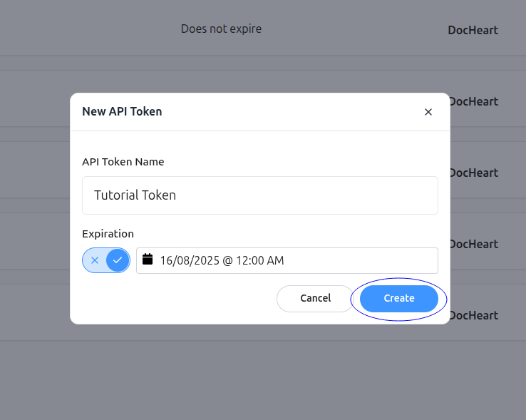This screenshot has height=420, width=526.
Task: Open the date picker showing 16/08/2025 @ 12:00 AM
Action: coord(287,260)
